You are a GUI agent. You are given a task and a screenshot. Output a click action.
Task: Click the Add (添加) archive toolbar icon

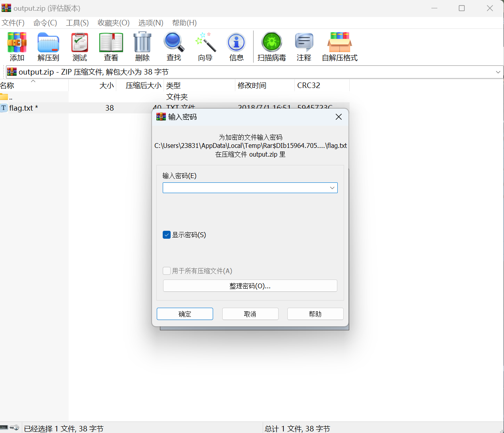point(17,42)
